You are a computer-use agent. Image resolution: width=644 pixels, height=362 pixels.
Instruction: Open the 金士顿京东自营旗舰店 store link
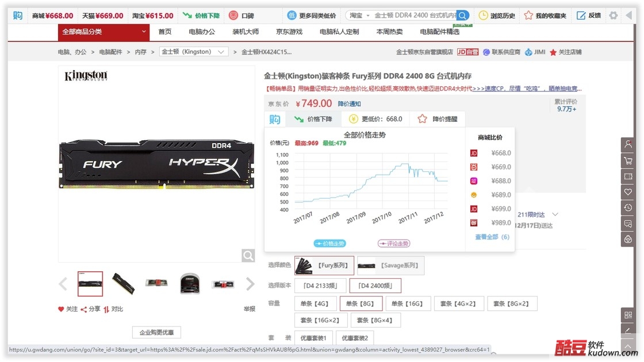coord(424,52)
